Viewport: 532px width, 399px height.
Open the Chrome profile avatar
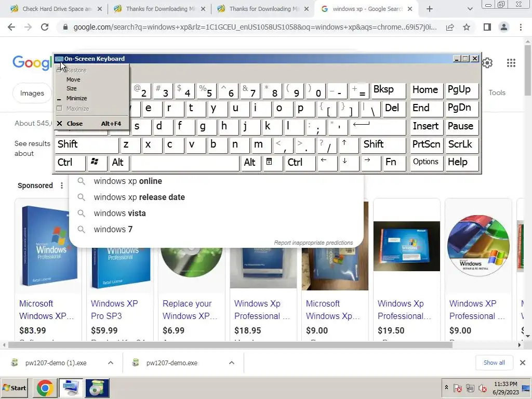click(504, 27)
